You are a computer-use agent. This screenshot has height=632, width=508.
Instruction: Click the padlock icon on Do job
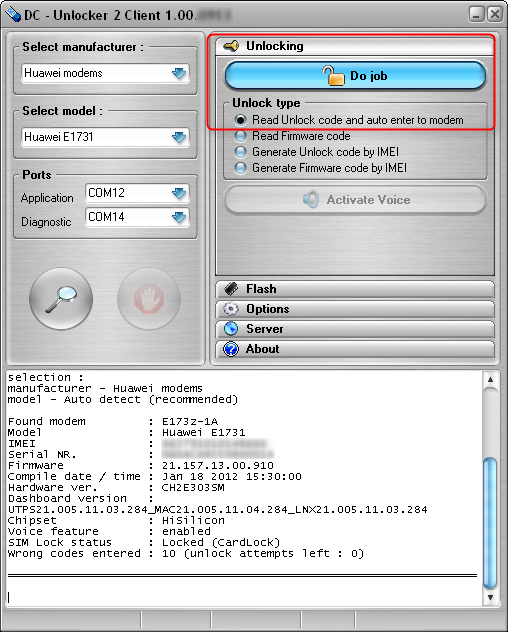[333, 75]
